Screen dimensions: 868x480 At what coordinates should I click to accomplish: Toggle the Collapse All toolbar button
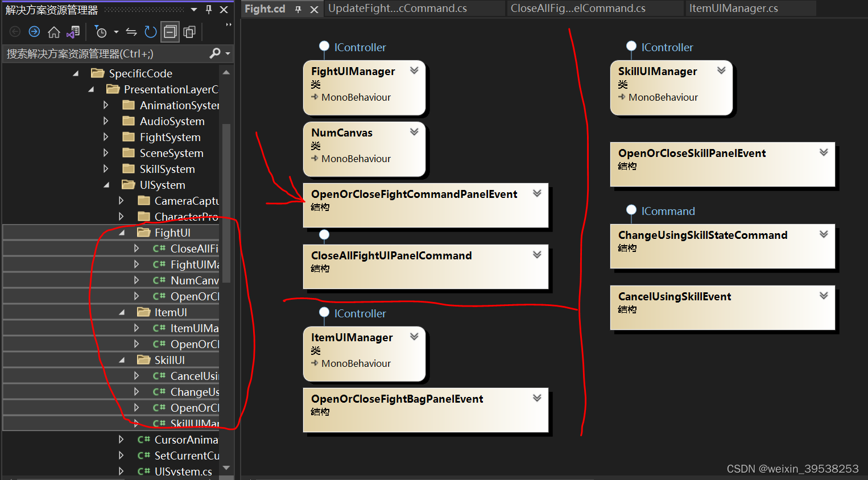(170, 32)
